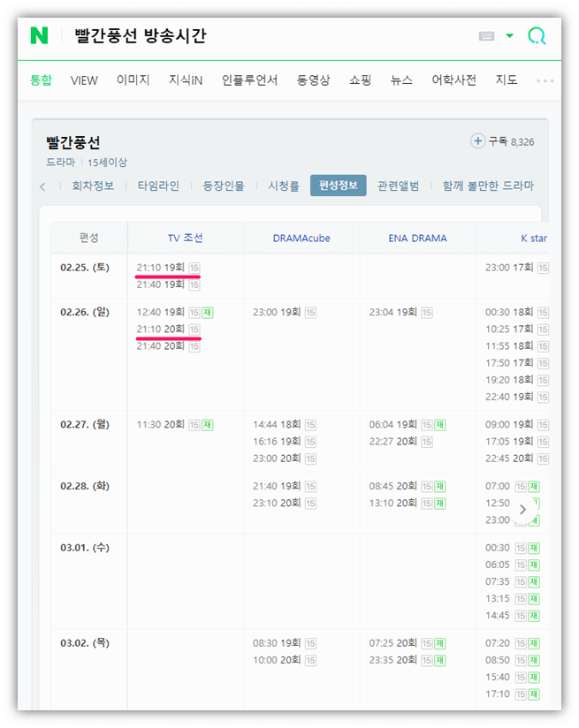Select the 21:10 20회 schedule entry

point(159,329)
